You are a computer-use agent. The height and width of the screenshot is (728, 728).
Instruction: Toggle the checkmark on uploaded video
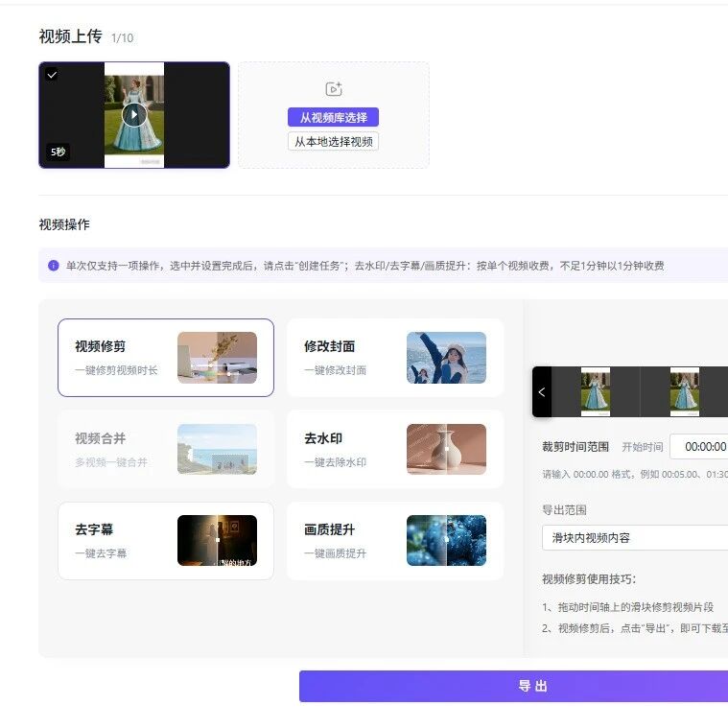[52, 74]
